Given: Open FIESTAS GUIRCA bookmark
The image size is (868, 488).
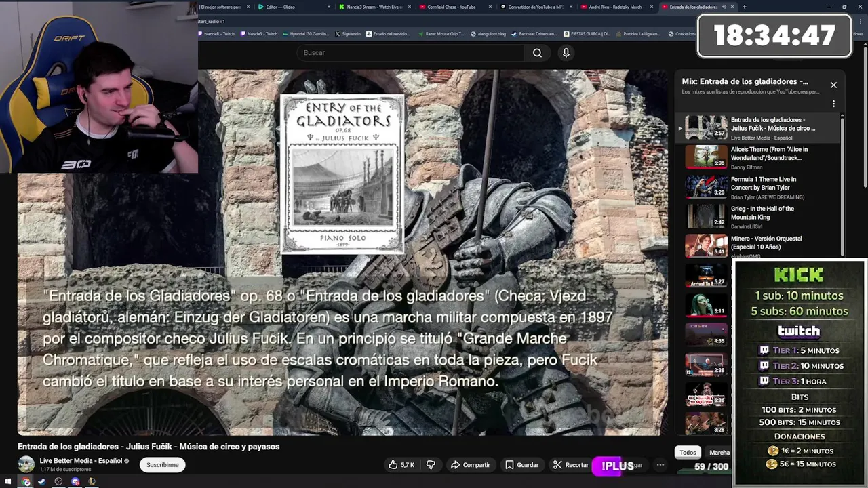Looking at the screenshot, I should coord(587,33).
